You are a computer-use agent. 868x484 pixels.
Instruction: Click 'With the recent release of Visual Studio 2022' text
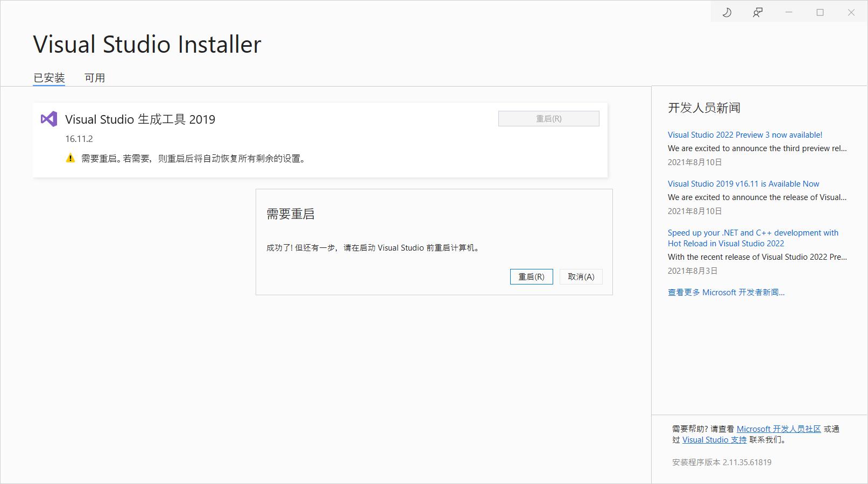[757, 257]
